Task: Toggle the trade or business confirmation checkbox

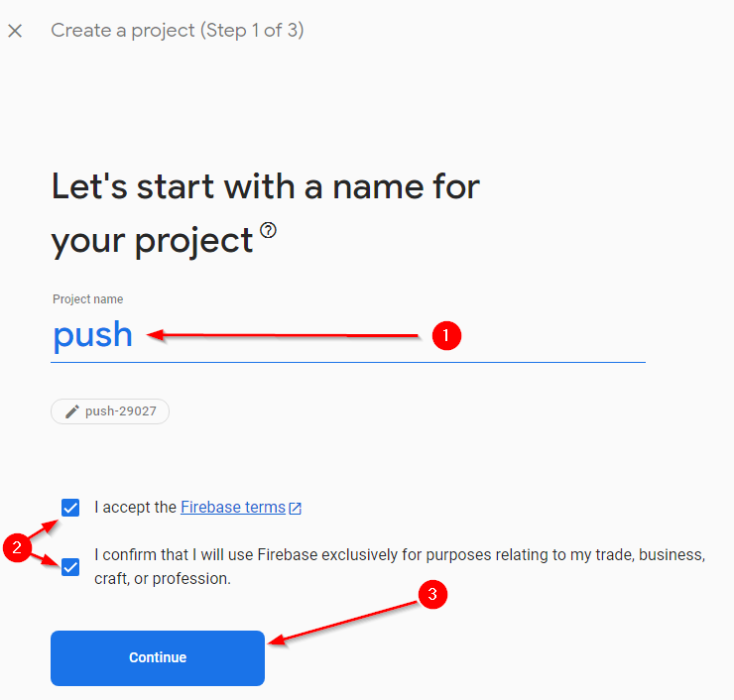Action: 70,567
